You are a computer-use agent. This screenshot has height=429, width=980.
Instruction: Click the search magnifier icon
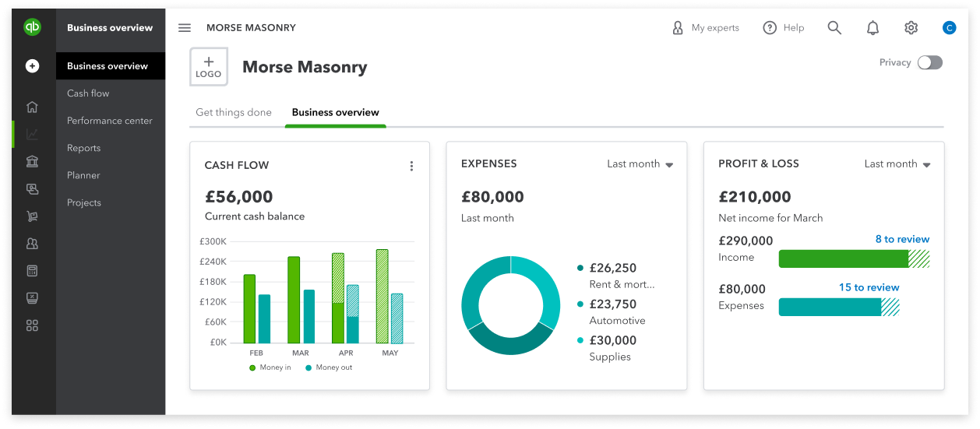834,28
